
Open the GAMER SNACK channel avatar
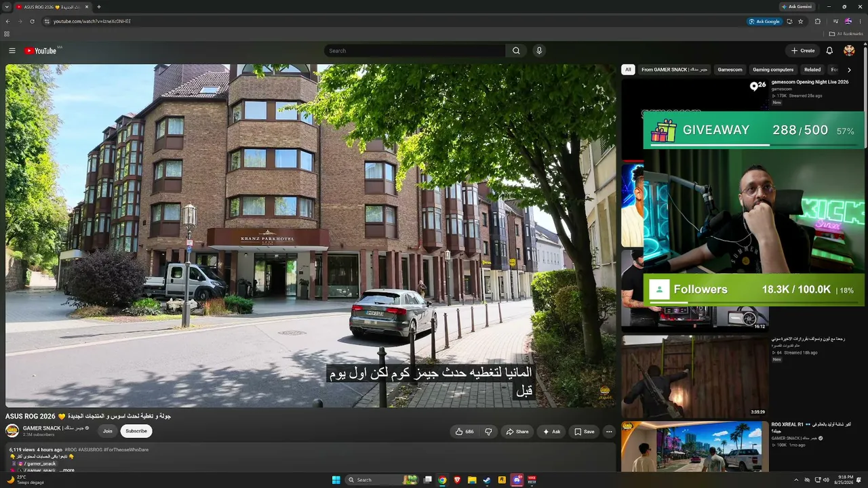(12, 431)
